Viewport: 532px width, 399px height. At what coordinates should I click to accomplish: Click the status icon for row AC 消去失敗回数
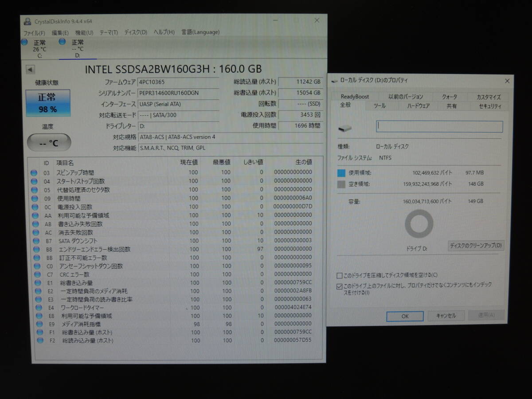tap(35, 232)
